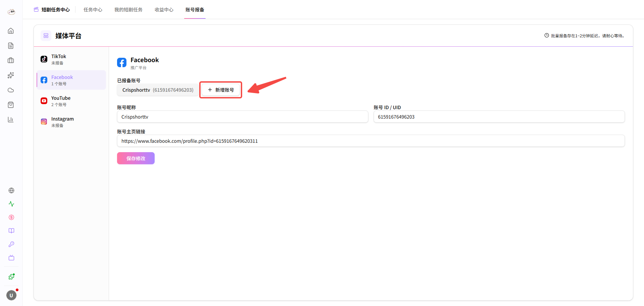Open the shopping bag icon in the sidebar
644x306 pixels.
pyautogui.click(x=11, y=105)
